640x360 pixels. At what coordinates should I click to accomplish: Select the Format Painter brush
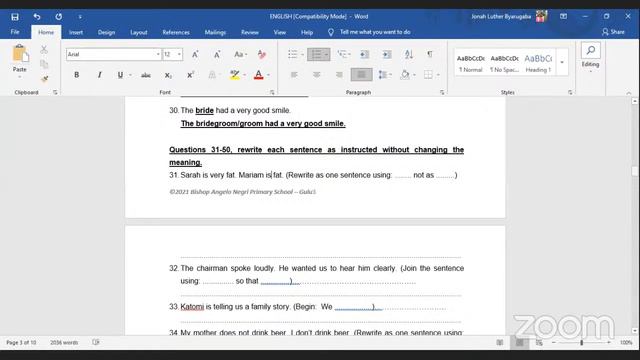click(x=44, y=78)
